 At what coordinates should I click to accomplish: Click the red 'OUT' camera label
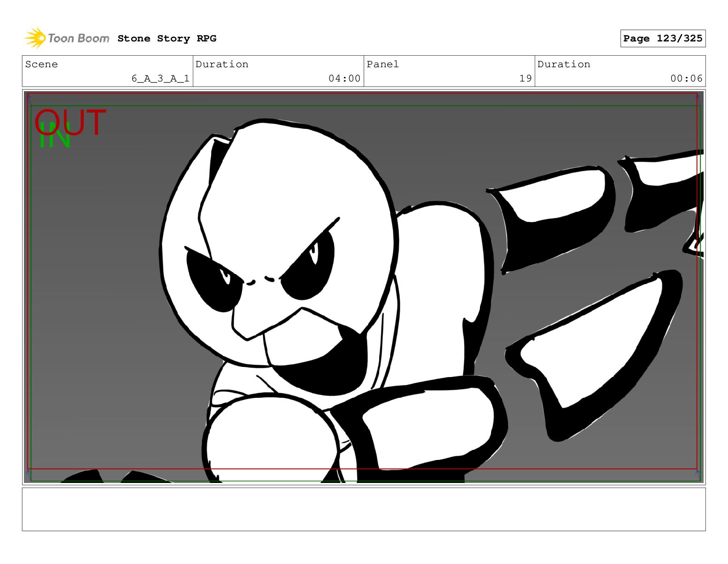(x=70, y=122)
